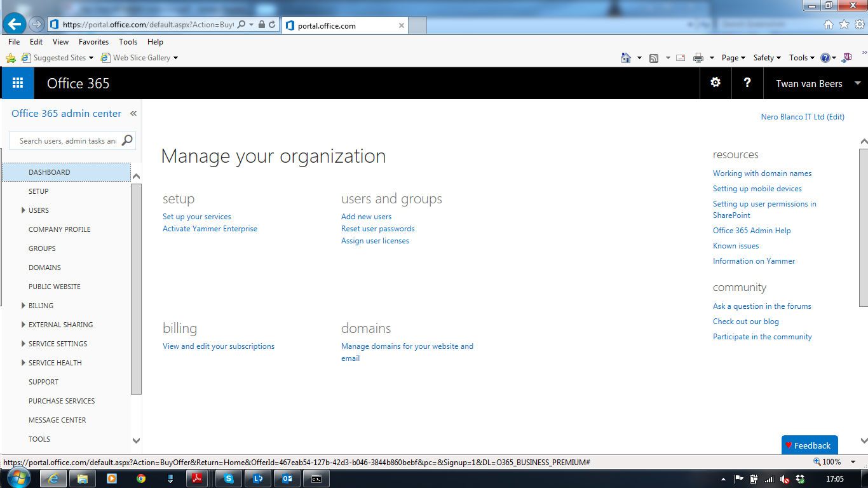Click the search users and admin tasks field

point(67,140)
